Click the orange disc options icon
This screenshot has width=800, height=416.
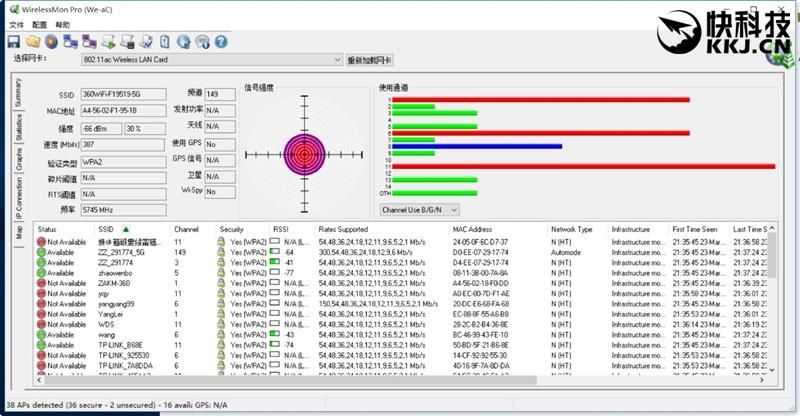pos(51,42)
